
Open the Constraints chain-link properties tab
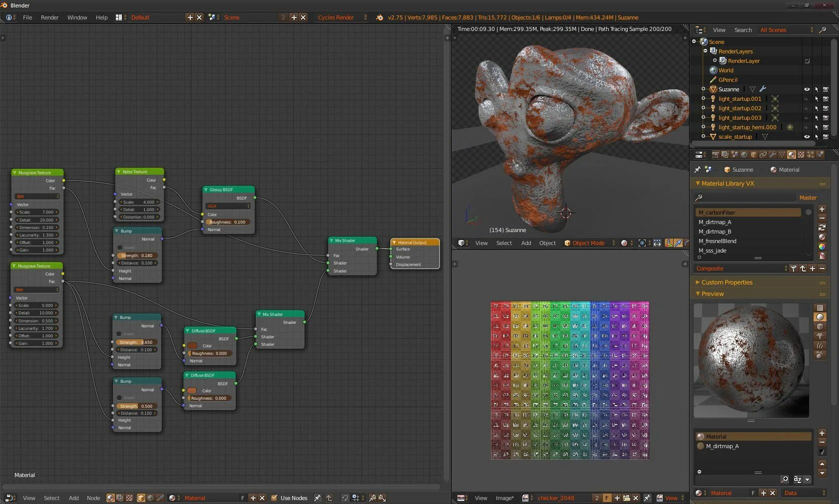coord(763,155)
